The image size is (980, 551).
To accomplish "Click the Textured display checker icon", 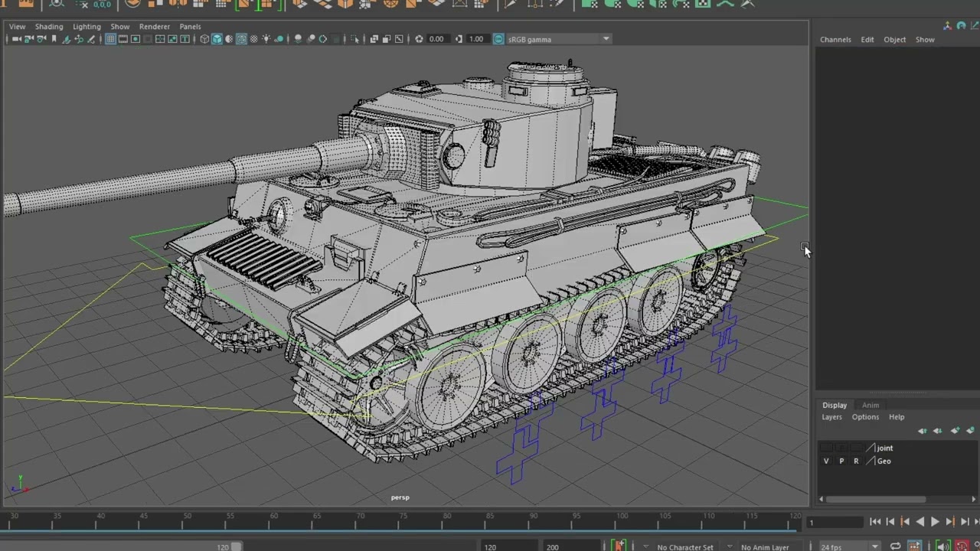I will coord(254,39).
